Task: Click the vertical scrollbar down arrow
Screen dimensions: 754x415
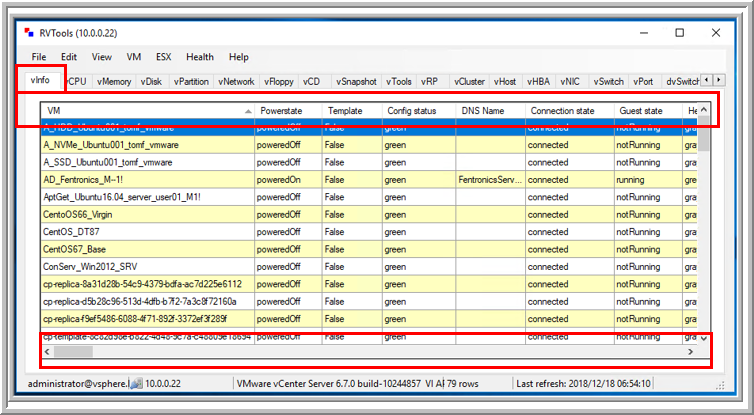Action: tap(703, 338)
